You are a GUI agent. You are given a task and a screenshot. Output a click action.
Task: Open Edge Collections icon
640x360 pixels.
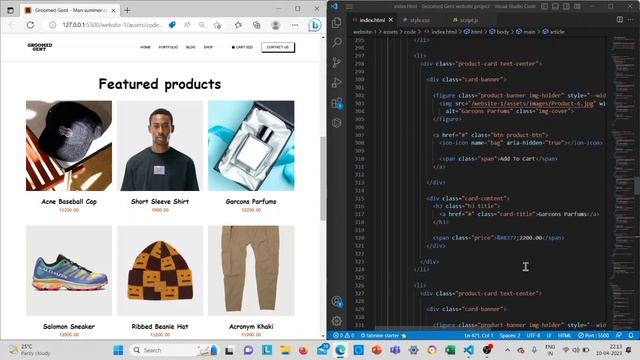pos(257,25)
